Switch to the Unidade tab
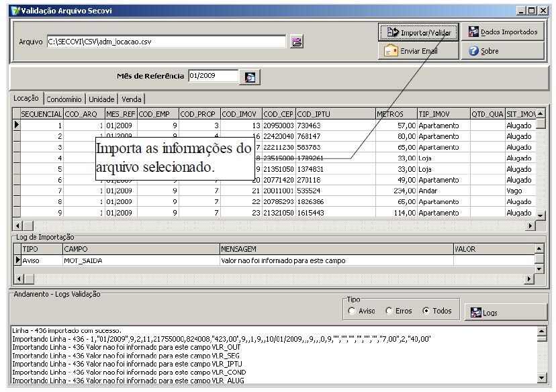Image resolution: width=556 pixels, height=392 pixels. [x=103, y=99]
